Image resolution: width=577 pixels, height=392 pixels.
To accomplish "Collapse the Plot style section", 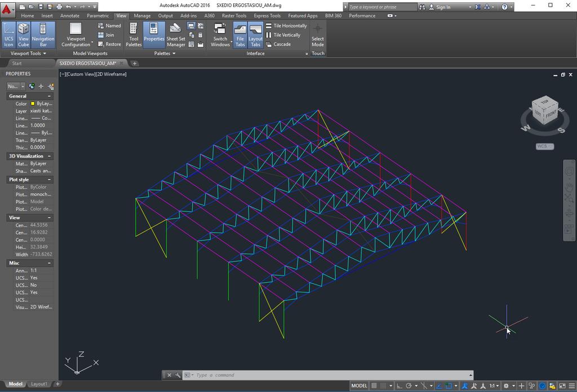I will (x=50, y=180).
